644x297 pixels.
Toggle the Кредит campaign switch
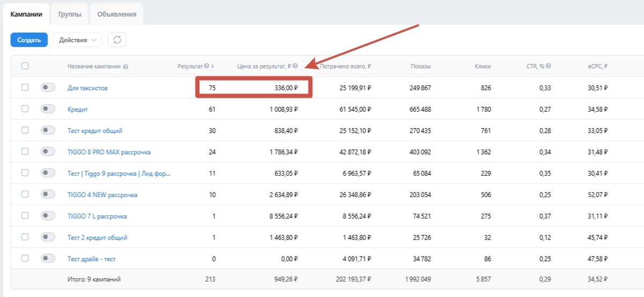(x=48, y=109)
